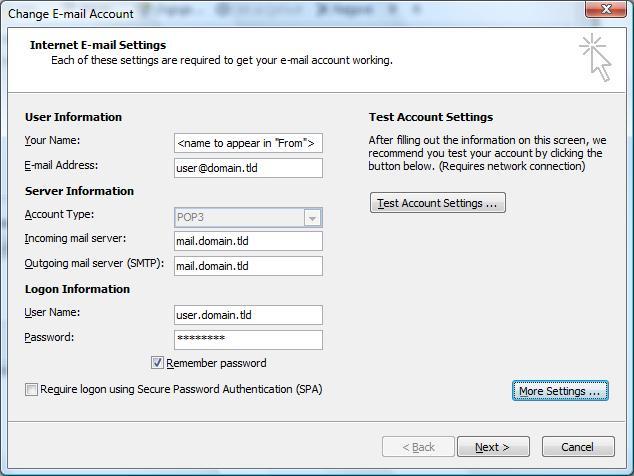Click the Test Account Settings button
The image size is (634, 476).
(x=437, y=203)
